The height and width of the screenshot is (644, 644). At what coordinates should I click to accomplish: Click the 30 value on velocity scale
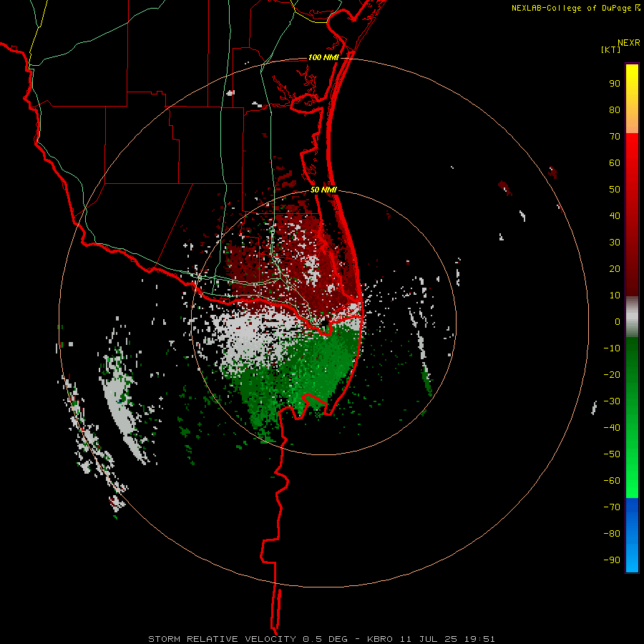[x=615, y=243]
